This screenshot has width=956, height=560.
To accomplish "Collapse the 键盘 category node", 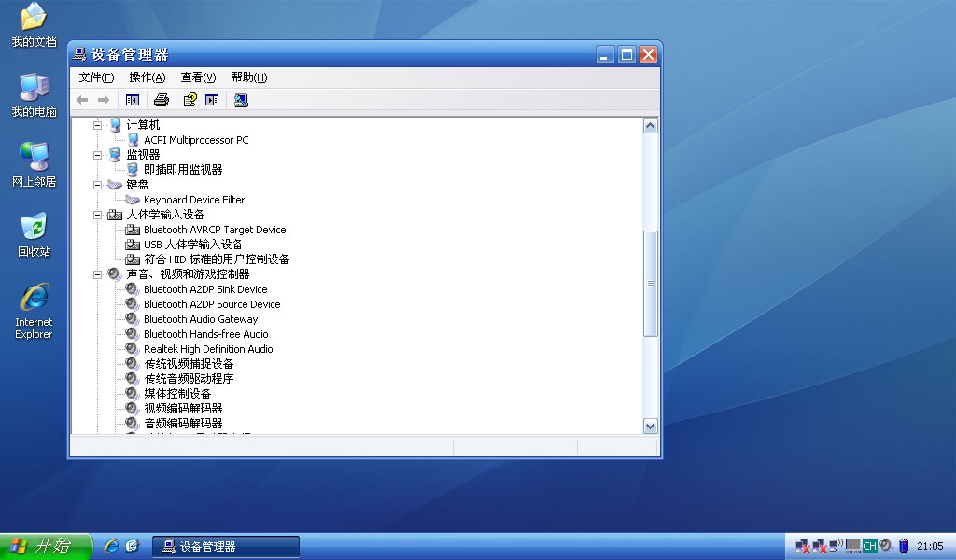I will [x=98, y=185].
